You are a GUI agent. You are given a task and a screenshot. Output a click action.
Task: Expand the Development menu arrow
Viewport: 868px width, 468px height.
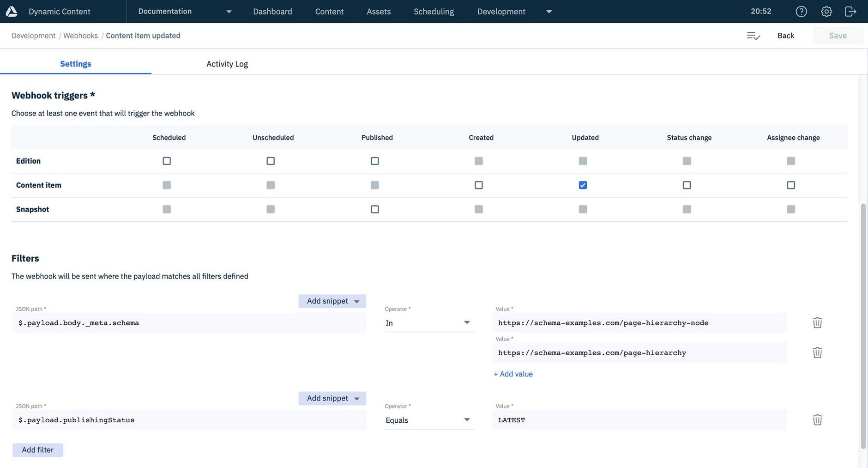549,12
